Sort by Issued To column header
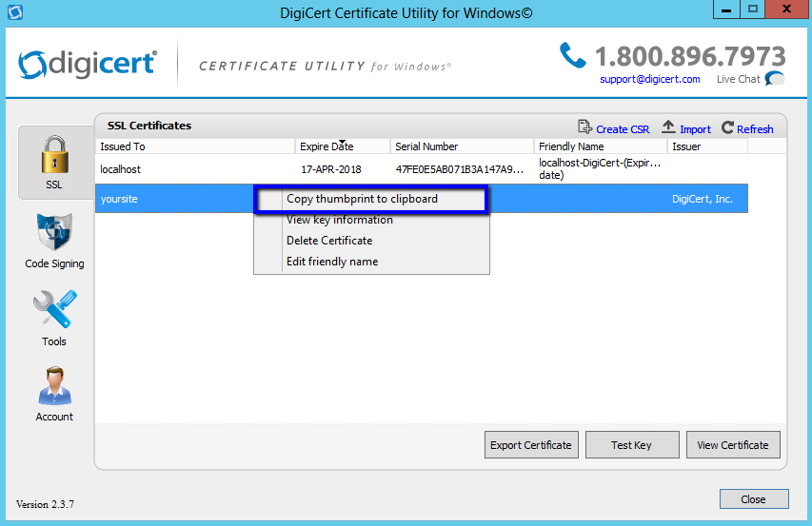The height and width of the screenshot is (526, 812). coord(123,146)
